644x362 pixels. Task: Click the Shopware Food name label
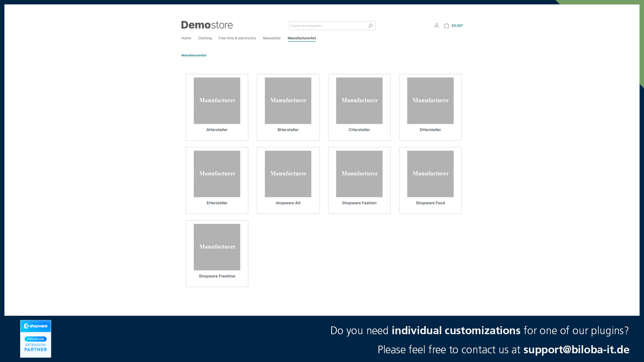pos(430,203)
